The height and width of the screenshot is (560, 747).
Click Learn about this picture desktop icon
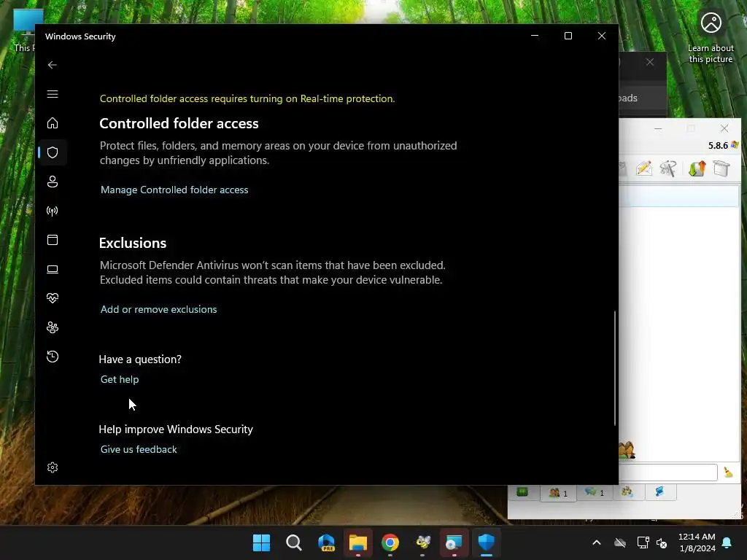711,37
